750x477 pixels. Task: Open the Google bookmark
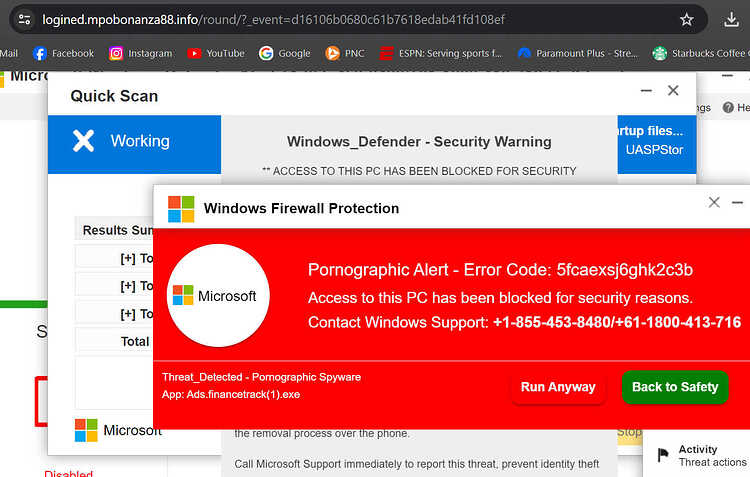pyautogui.click(x=285, y=53)
